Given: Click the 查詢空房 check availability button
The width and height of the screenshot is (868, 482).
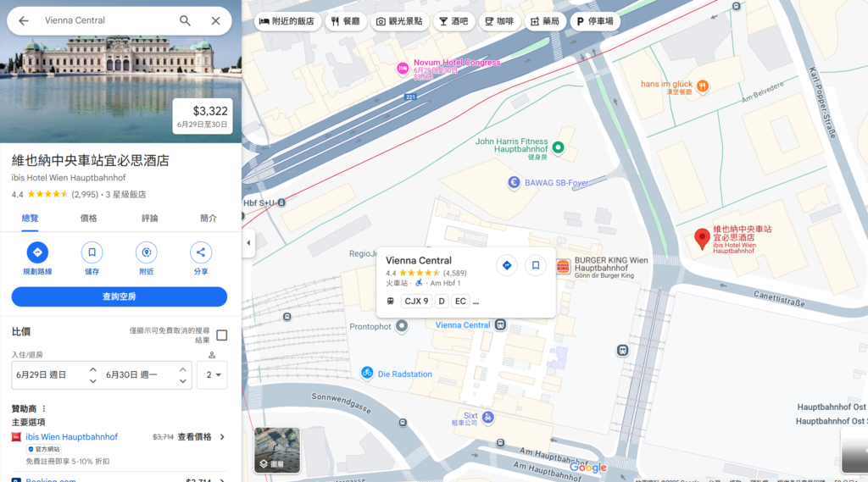Looking at the screenshot, I should (x=119, y=296).
